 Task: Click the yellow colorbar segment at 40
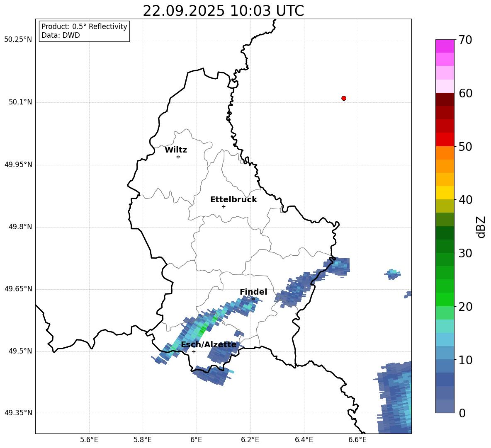(445, 193)
